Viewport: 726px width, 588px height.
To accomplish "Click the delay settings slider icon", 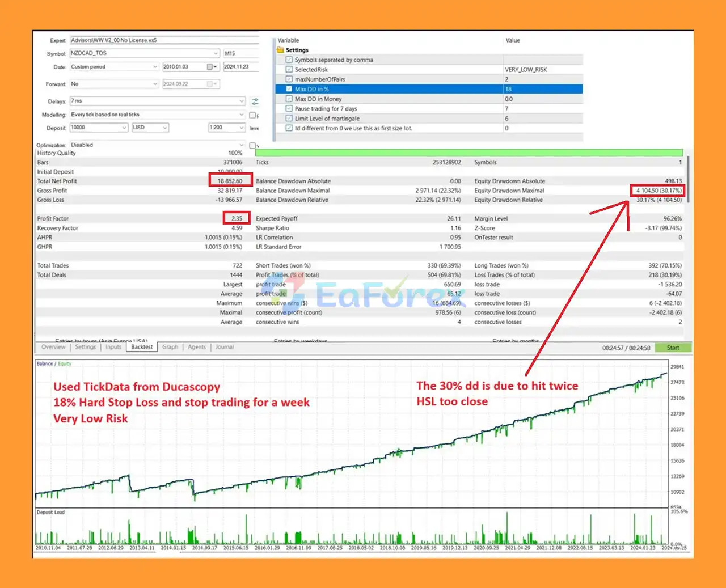I will [255, 101].
